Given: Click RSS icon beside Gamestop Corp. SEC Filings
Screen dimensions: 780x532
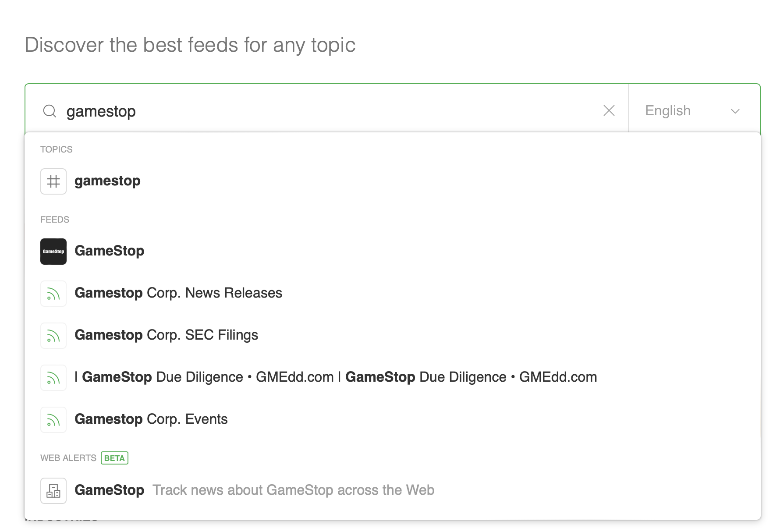Looking at the screenshot, I should (53, 335).
